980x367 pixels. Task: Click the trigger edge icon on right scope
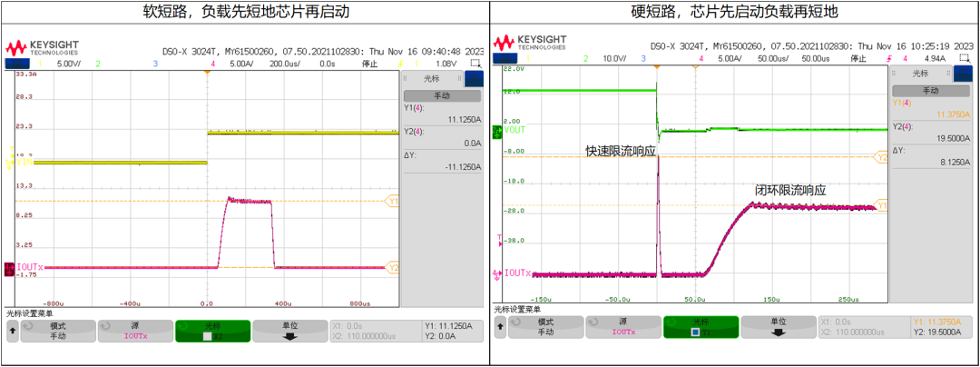tap(890, 59)
